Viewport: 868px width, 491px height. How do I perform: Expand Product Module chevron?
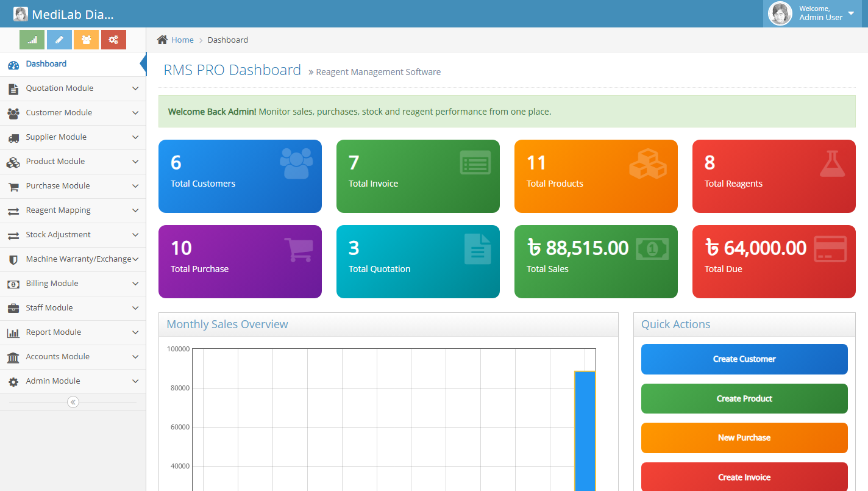(135, 162)
